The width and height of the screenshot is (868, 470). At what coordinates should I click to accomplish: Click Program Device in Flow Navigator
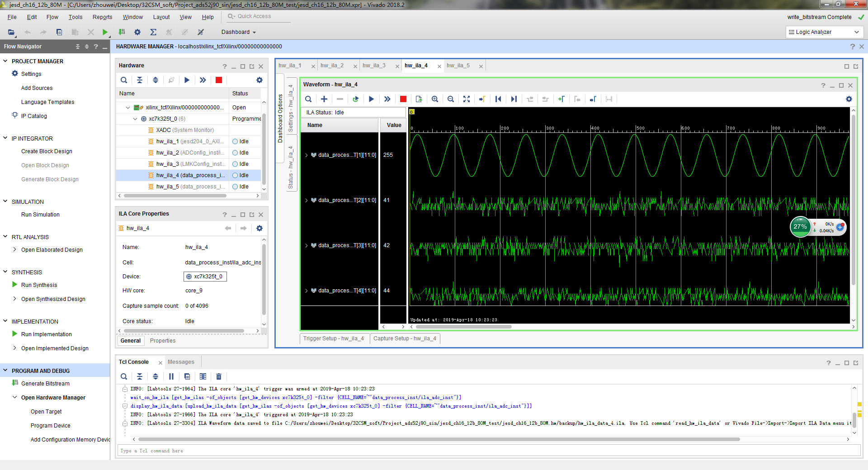click(x=51, y=426)
